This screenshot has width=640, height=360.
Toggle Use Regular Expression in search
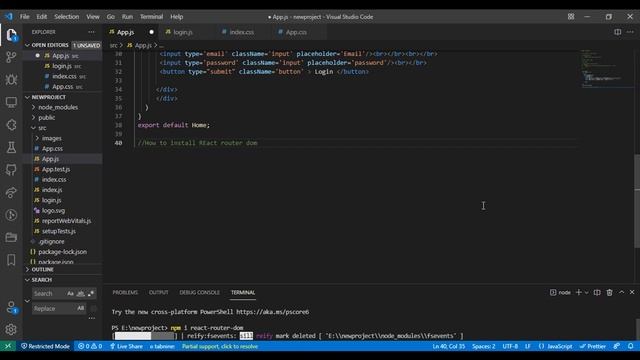[91, 293]
